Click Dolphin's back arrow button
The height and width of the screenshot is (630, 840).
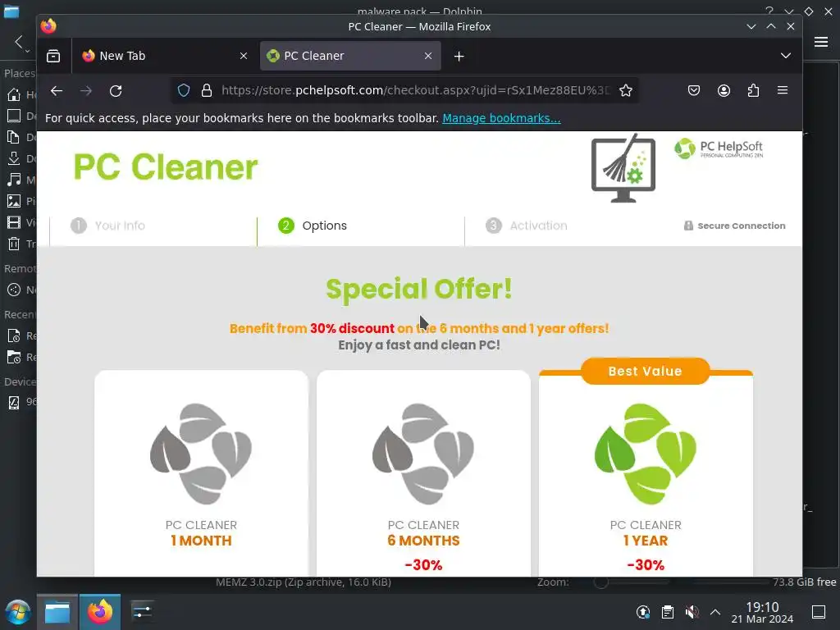19,42
